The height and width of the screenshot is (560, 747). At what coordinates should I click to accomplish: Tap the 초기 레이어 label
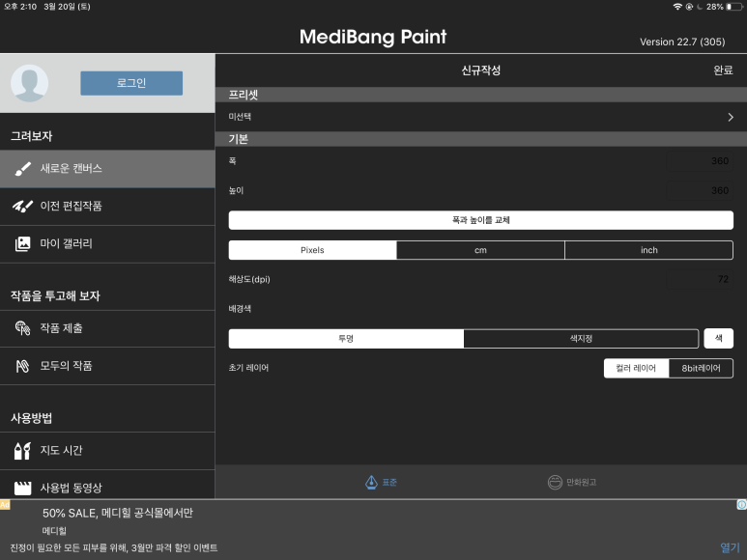click(x=248, y=368)
